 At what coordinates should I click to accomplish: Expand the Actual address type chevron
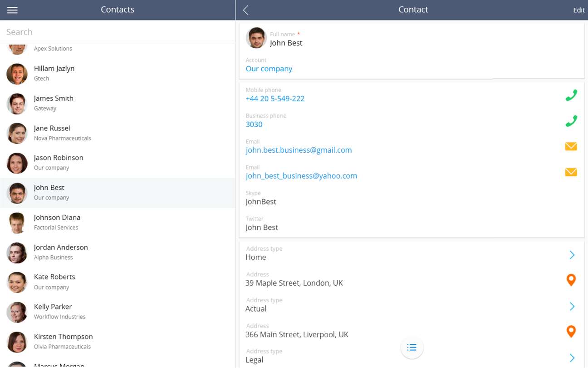tap(572, 307)
